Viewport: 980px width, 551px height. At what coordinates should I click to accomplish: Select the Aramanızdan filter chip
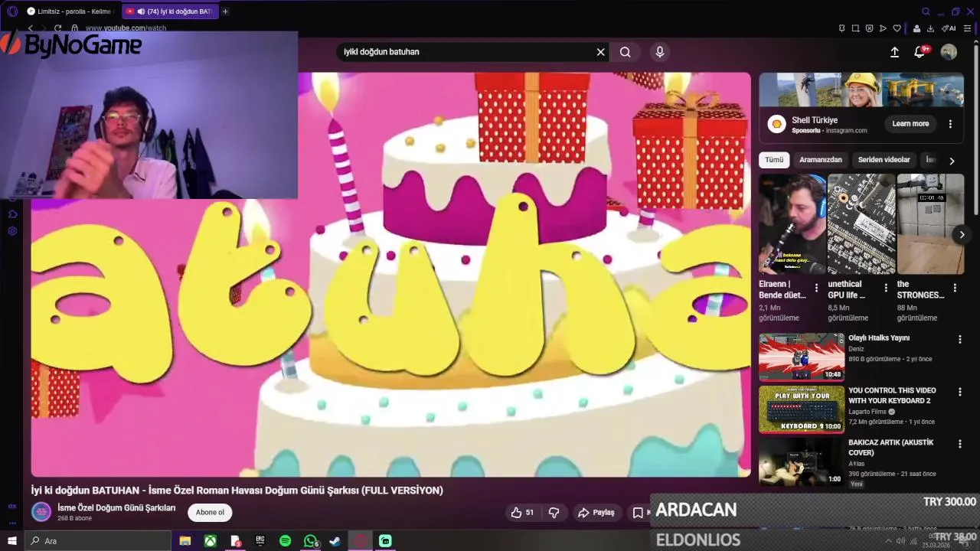pyautogui.click(x=820, y=160)
